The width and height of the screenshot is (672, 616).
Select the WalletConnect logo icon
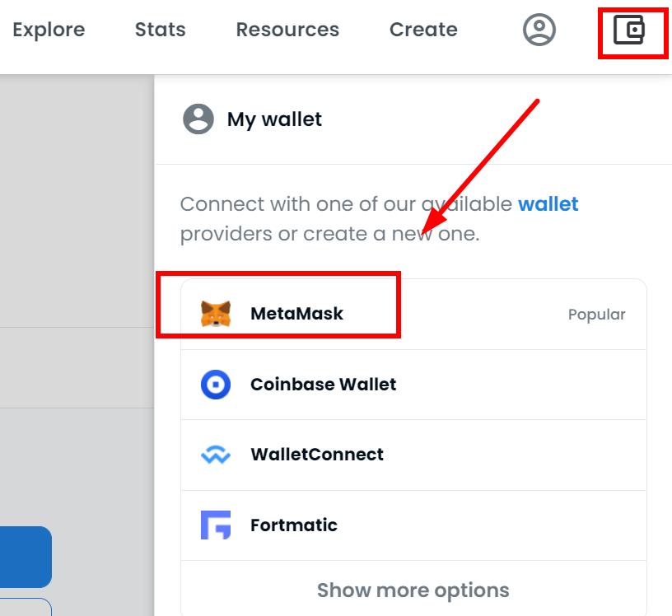pos(216,455)
